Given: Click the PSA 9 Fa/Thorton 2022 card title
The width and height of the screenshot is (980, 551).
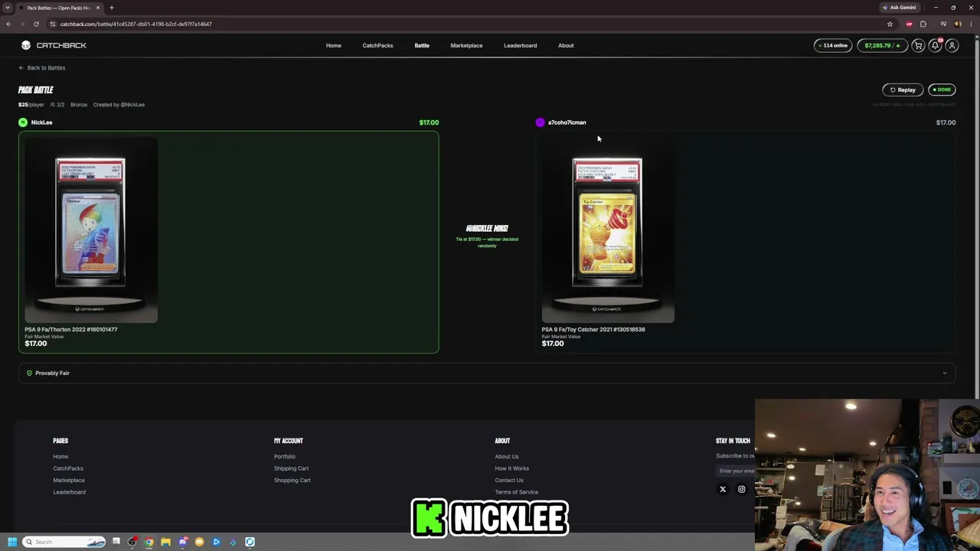Looking at the screenshot, I should pos(71,329).
